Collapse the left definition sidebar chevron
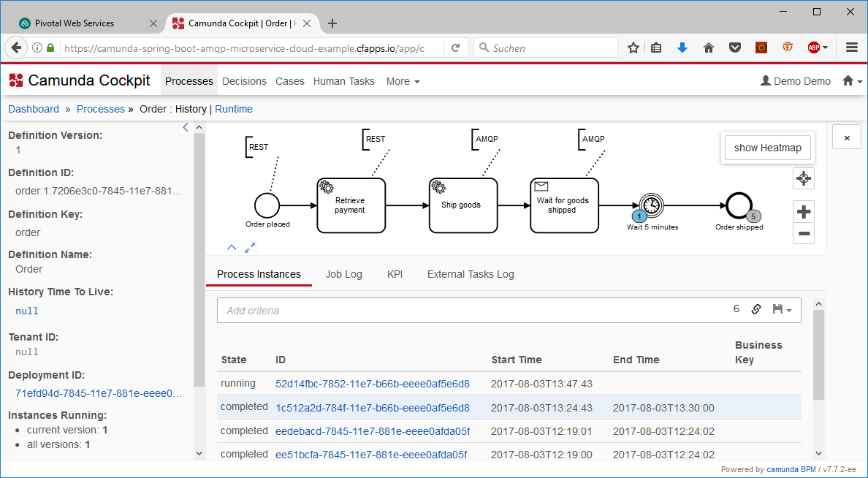Viewport: 868px width, 478px height. point(186,127)
